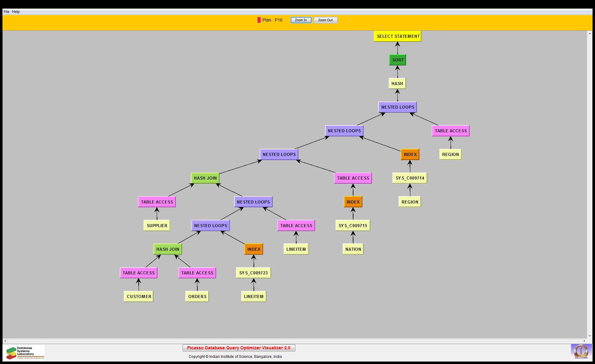Image resolution: width=595 pixels, height=364 pixels.
Task: Select the topmost NESTED LOOPS node
Action: 397,107
